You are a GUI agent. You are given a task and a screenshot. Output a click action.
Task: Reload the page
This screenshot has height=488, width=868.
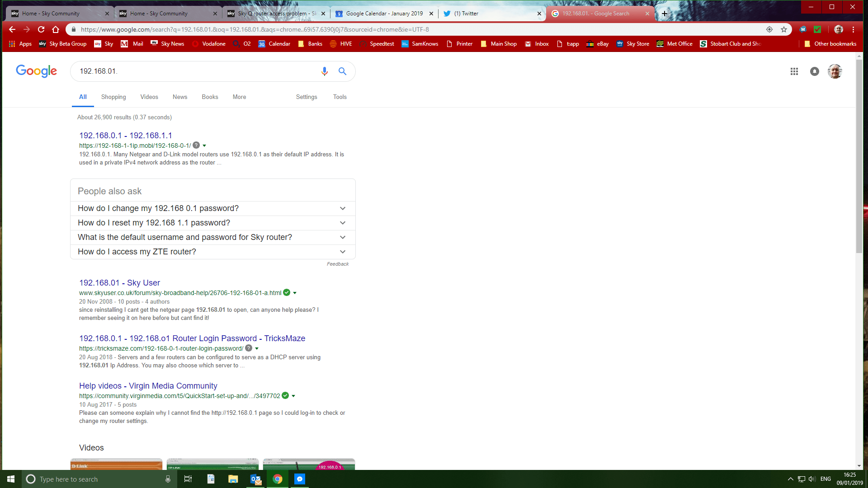tap(41, 29)
